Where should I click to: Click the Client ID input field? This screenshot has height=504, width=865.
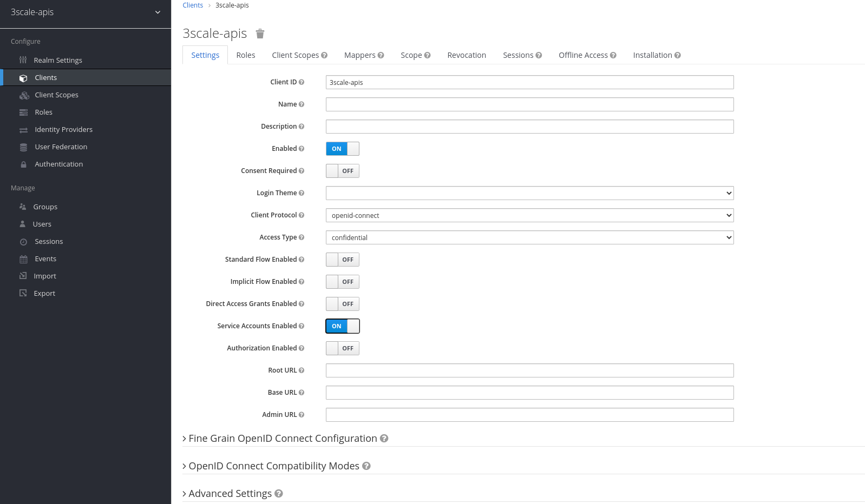click(530, 82)
